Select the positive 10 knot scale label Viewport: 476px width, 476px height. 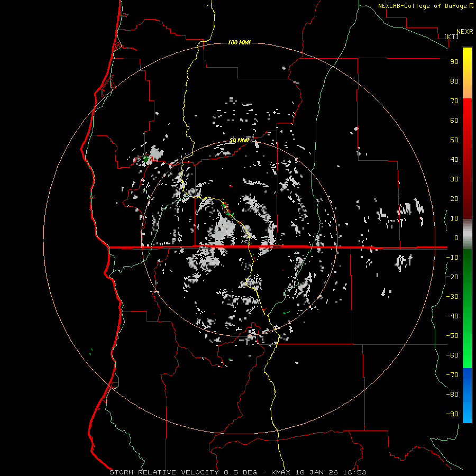[454, 218]
